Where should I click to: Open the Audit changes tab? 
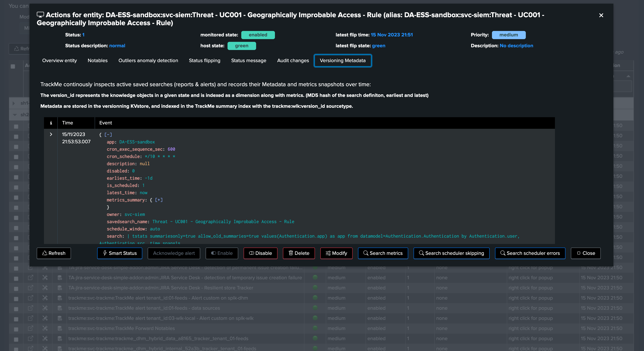click(293, 60)
